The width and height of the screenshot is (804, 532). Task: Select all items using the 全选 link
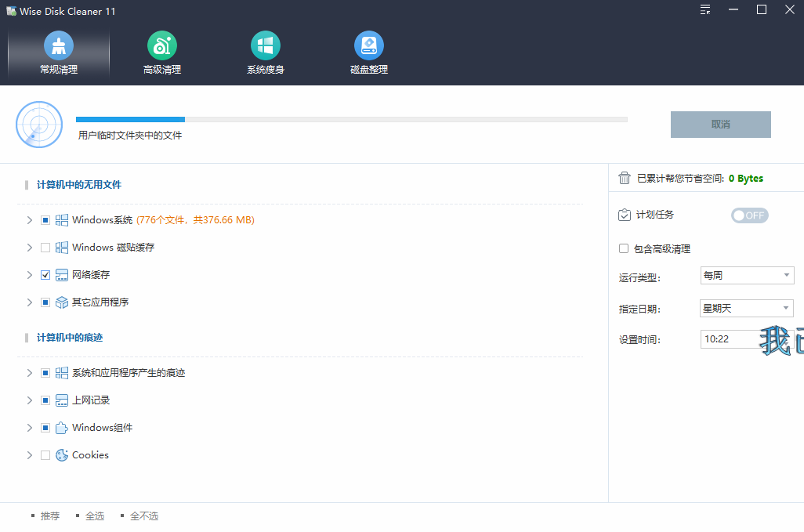click(x=95, y=516)
